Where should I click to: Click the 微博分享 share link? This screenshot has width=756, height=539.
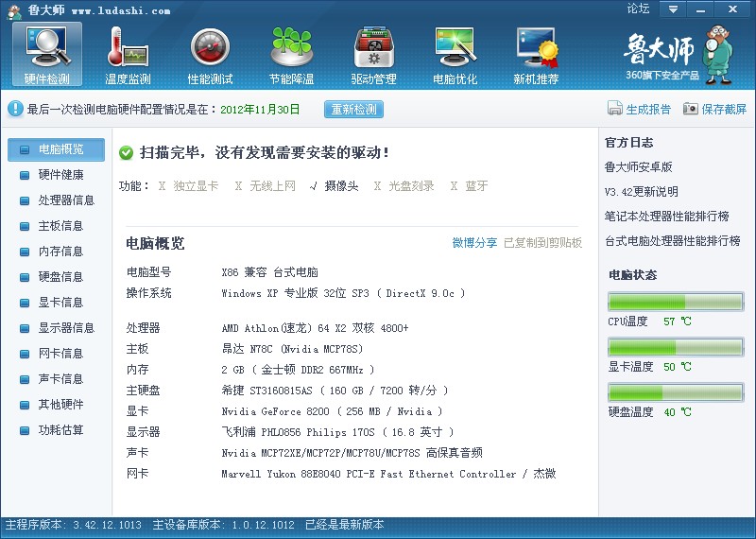coord(474,243)
